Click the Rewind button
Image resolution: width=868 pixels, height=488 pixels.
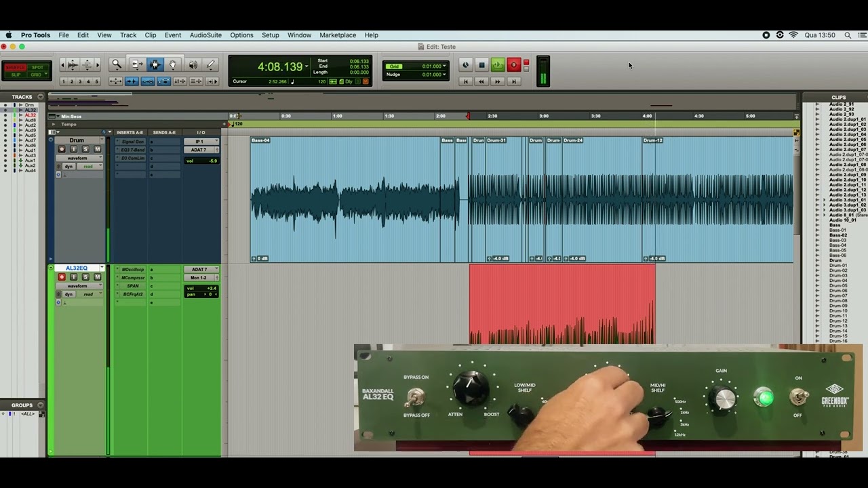coord(481,81)
